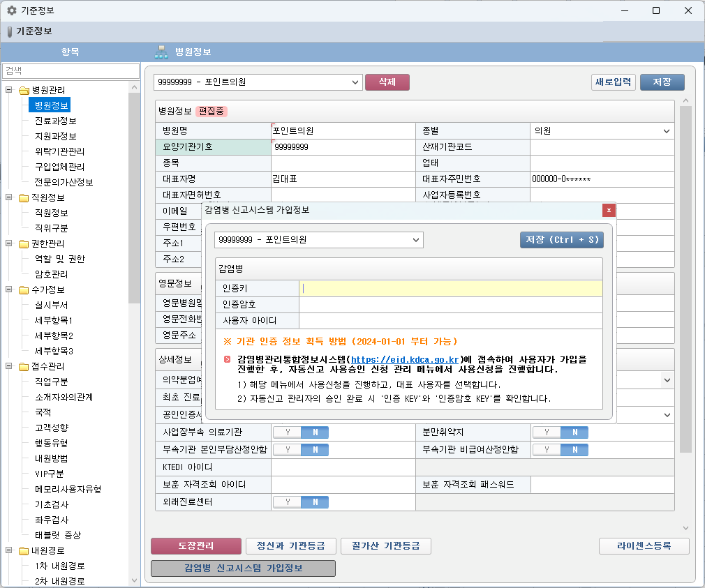Click the 수가정보 folder icon
Viewport: 705px width, 588px height.
(24, 289)
